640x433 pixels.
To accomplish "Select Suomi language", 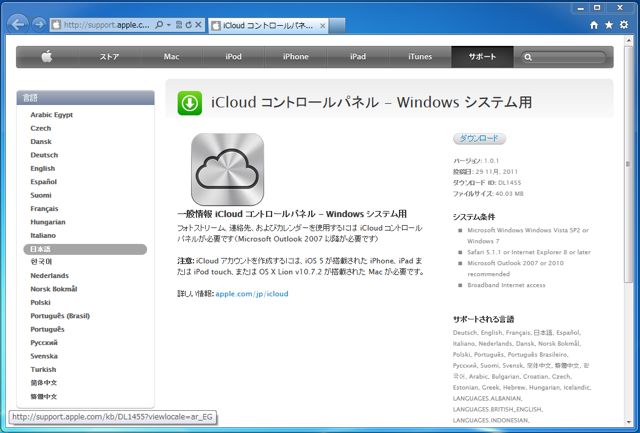I will [41, 195].
